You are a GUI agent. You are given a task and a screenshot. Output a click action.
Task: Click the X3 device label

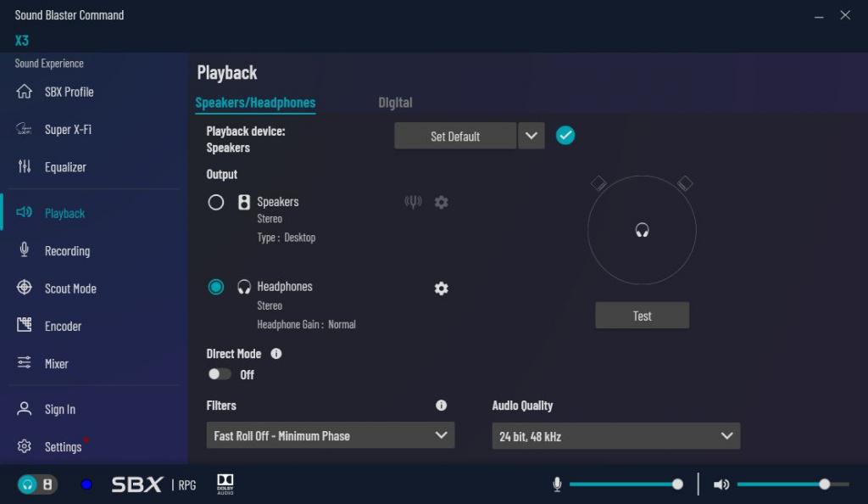tap(21, 41)
